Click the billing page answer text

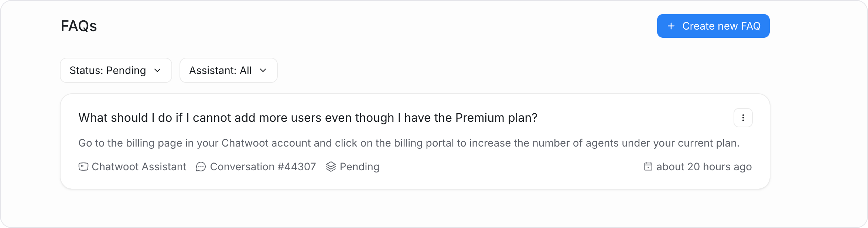[409, 143]
